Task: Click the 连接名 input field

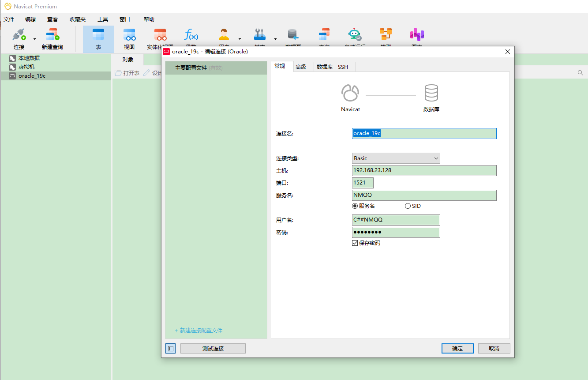Action: point(424,133)
